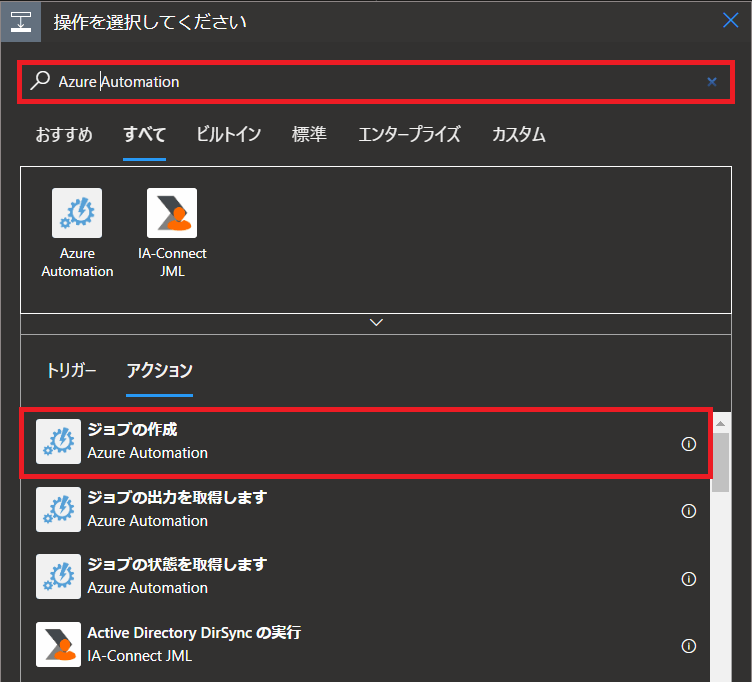Collapse the connector list with the chevron
Viewport: 752px width, 682px height.
(x=376, y=322)
